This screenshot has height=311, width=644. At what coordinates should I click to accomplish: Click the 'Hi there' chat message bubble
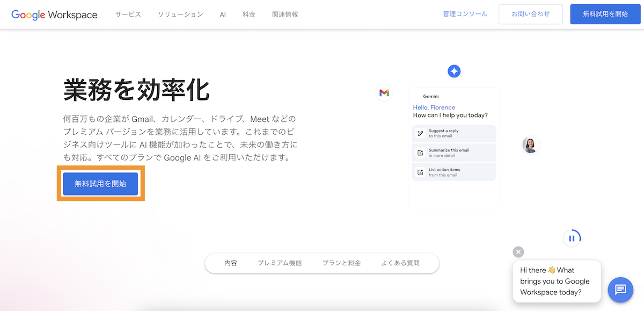557,281
